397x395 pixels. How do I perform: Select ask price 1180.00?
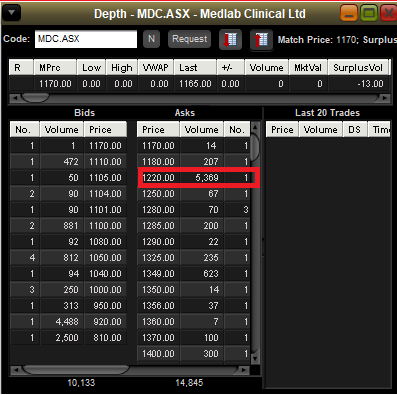(x=158, y=162)
